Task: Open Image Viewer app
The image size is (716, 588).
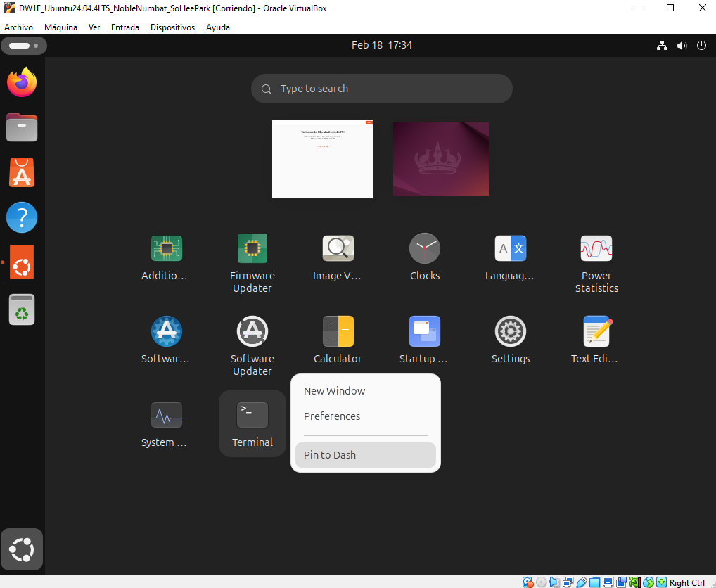Action: (x=338, y=248)
